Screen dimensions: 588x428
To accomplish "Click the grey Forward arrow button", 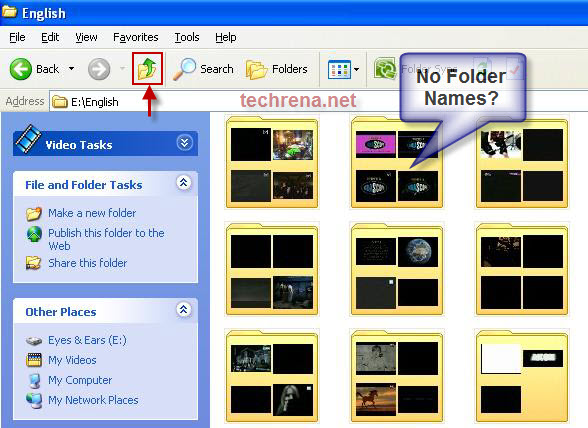I will pos(99,69).
